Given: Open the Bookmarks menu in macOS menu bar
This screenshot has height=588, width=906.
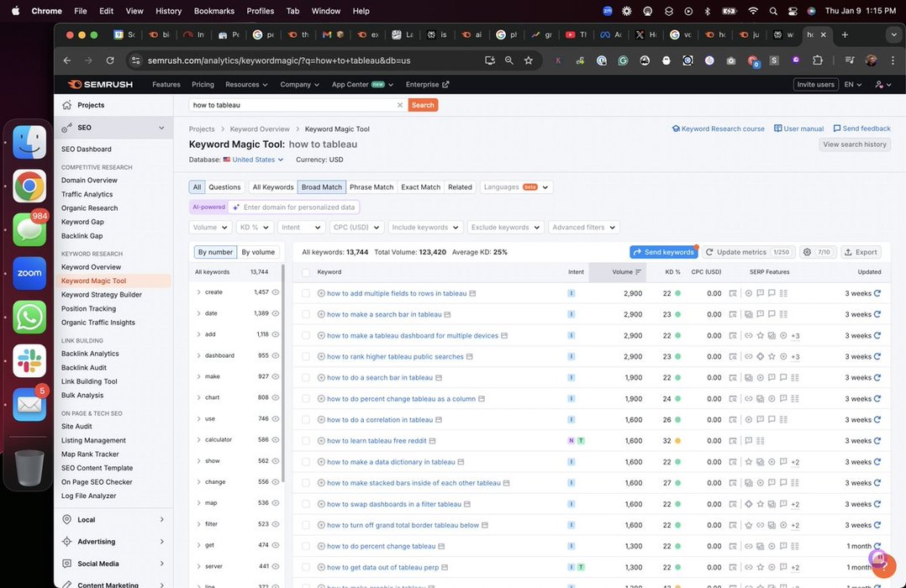Looking at the screenshot, I should 213,11.
